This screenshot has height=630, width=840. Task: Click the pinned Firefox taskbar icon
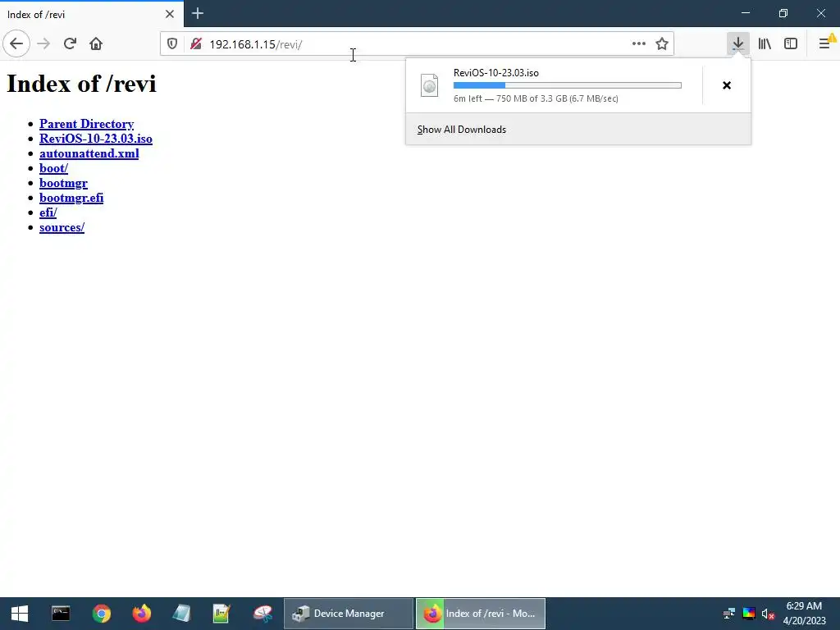click(141, 614)
